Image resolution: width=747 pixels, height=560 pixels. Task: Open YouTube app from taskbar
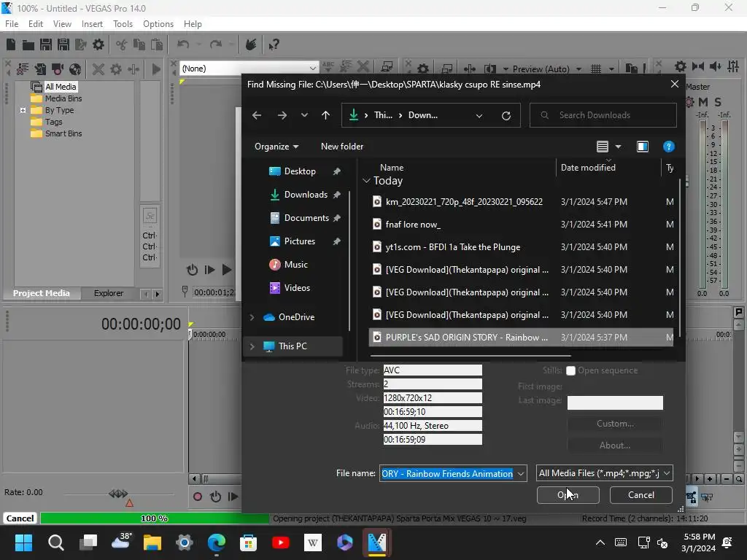tap(281, 542)
